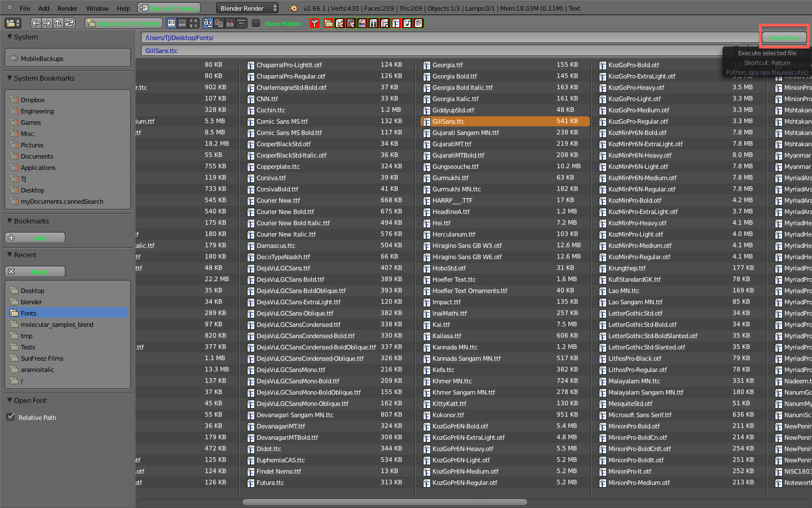Switch to thumbnail display mode
812x508 pixels.
(x=193, y=23)
